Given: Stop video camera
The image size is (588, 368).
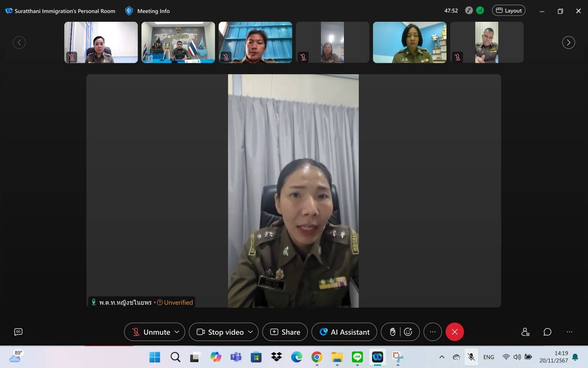Looking at the screenshot, I should 220,332.
